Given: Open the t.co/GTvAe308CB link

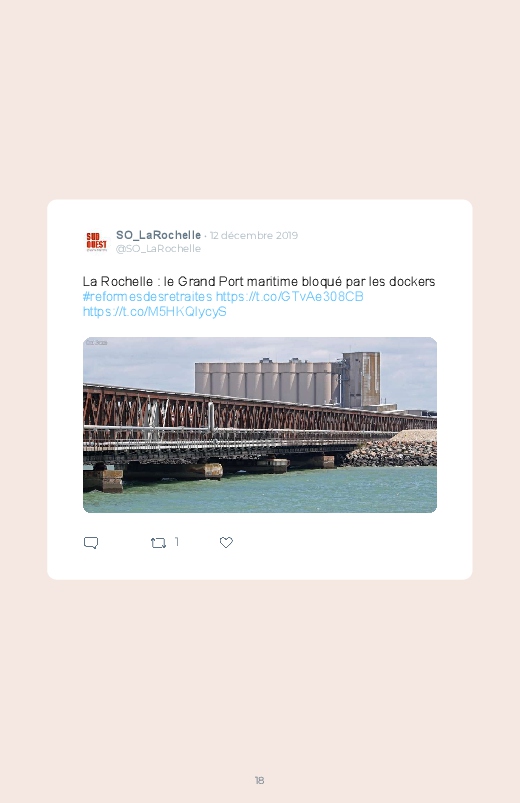Looking at the screenshot, I should [289, 297].
